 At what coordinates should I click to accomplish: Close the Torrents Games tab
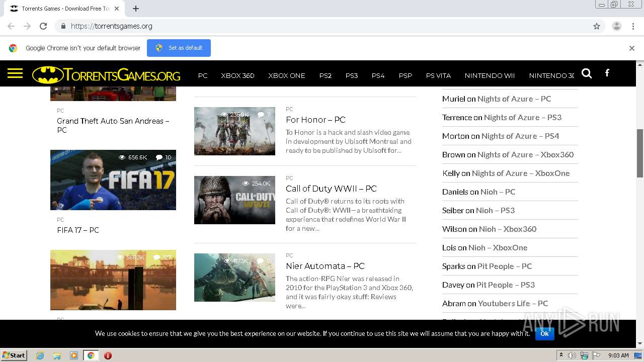click(x=117, y=9)
